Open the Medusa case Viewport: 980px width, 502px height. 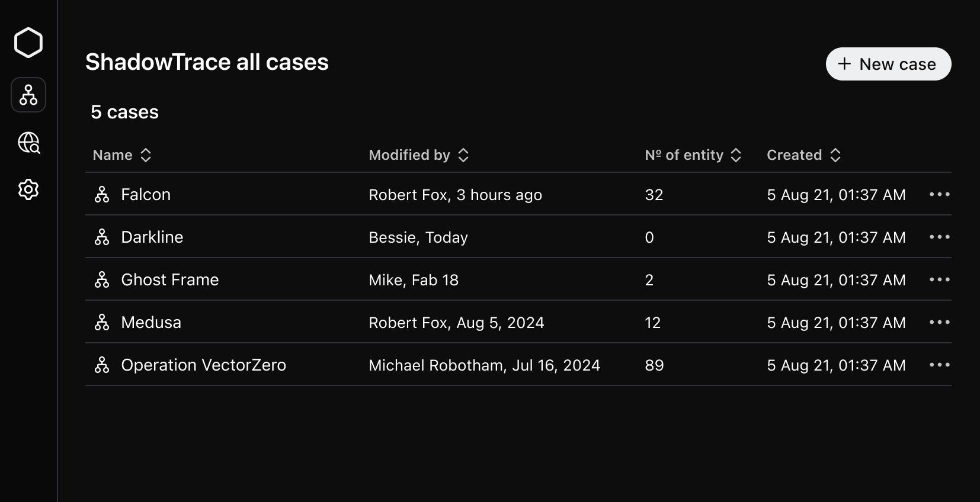151,323
